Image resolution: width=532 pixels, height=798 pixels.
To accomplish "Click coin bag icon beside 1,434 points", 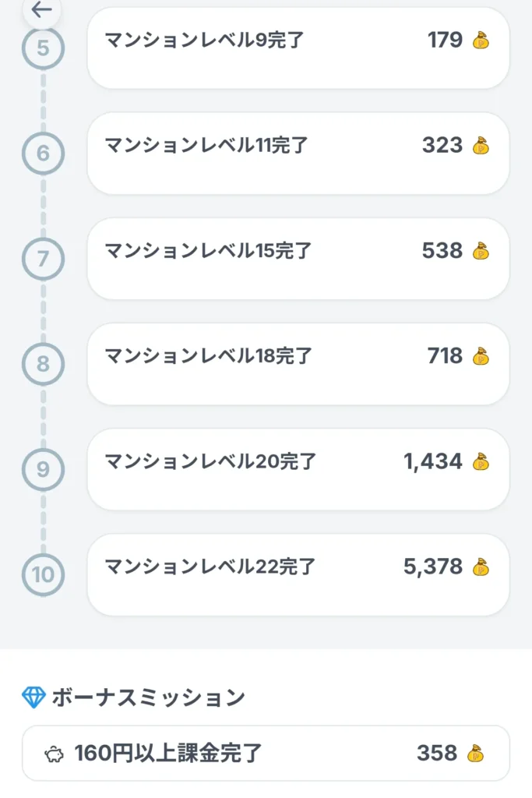I will pyautogui.click(x=481, y=461).
